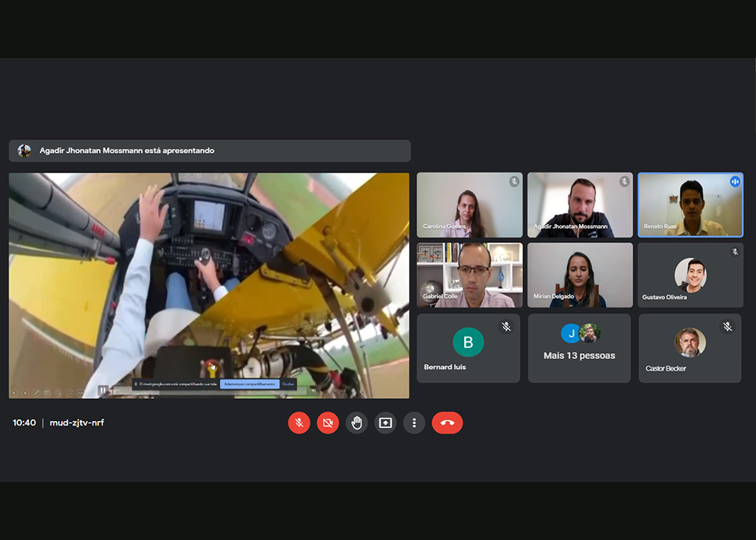Screen dimensions: 756x540
Task: Select Mirian Delgado's video tile
Action: 580,275
